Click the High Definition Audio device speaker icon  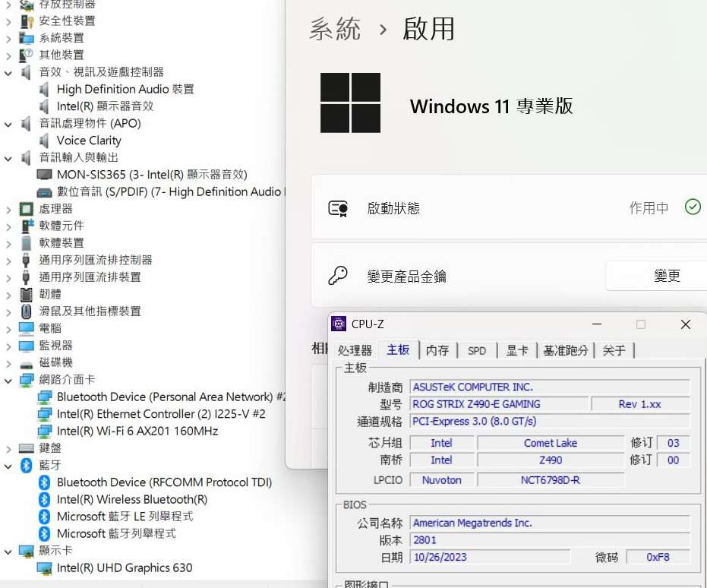(x=44, y=90)
